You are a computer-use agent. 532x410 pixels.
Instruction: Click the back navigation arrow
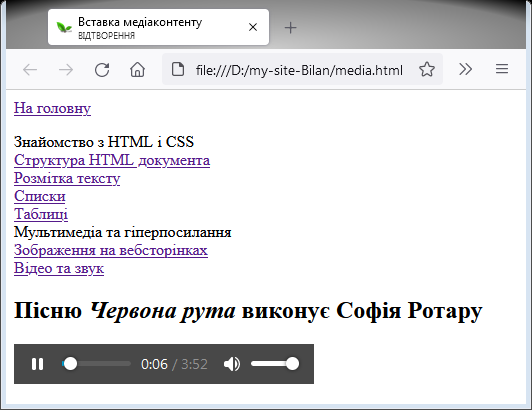30,70
